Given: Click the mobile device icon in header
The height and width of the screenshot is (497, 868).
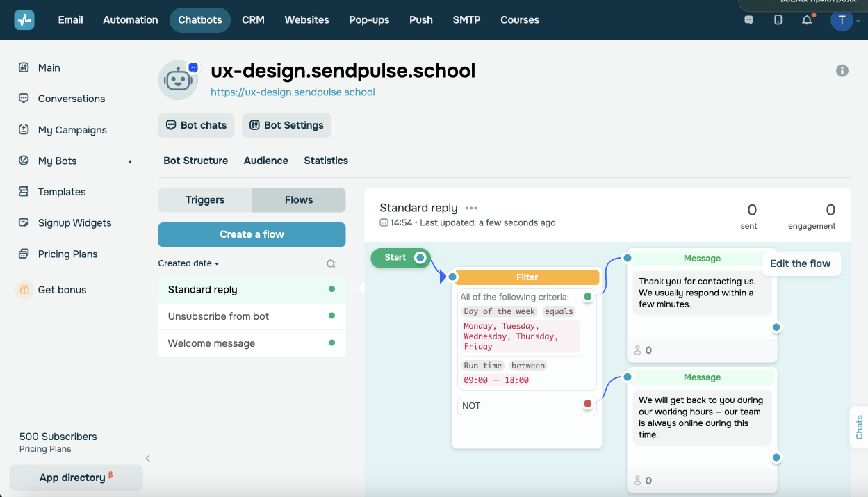Looking at the screenshot, I should point(778,20).
